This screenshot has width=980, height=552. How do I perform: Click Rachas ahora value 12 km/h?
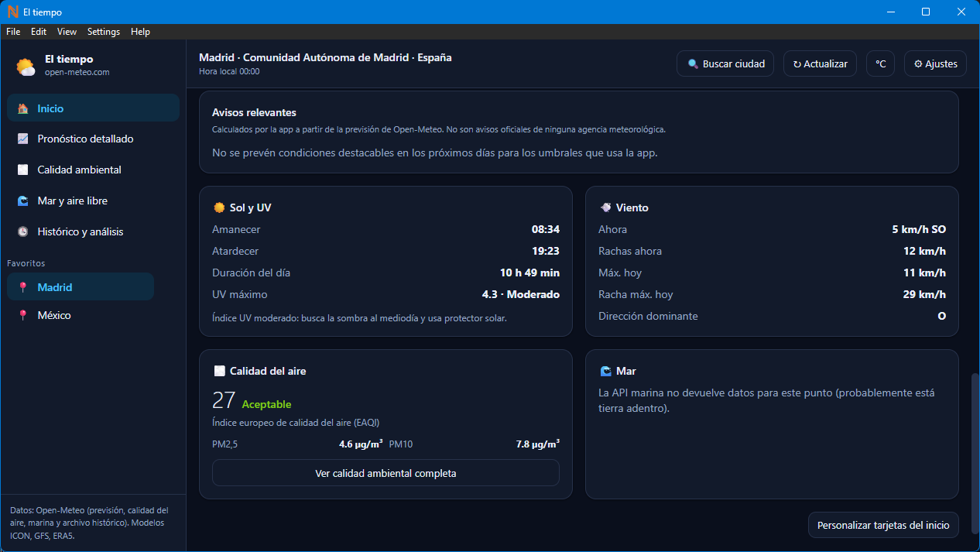[x=924, y=251]
